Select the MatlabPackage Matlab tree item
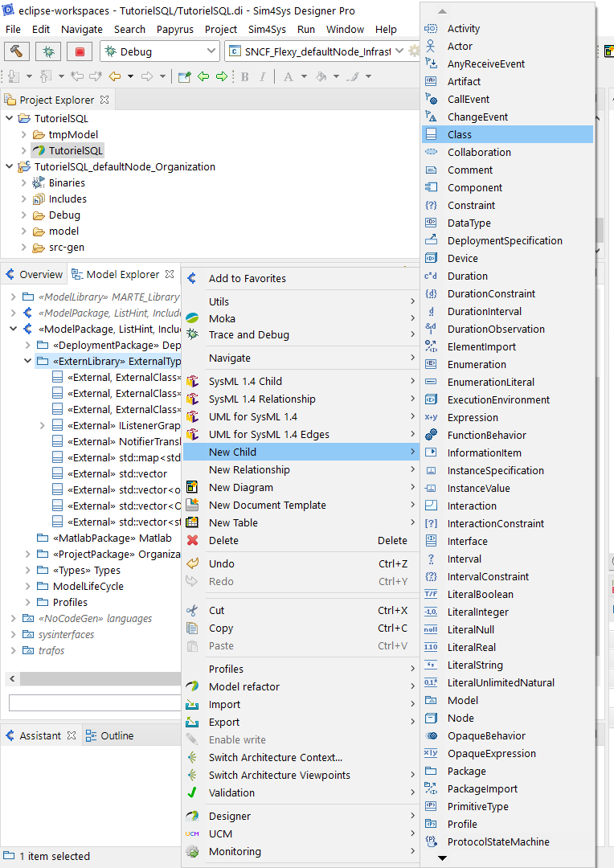Image resolution: width=614 pixels, height=868 pixels. (104, 538)
